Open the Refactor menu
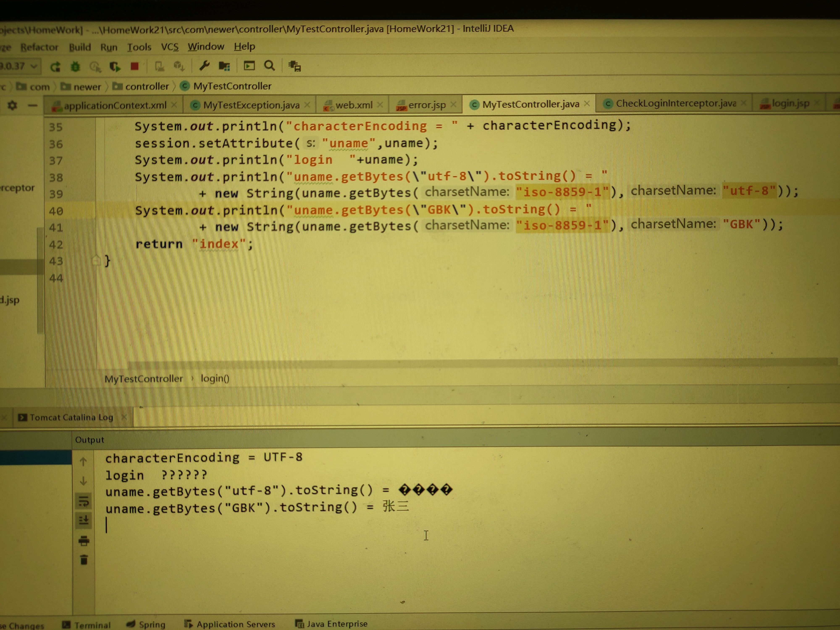Screen dimensions: 840x630 (39, 47)
